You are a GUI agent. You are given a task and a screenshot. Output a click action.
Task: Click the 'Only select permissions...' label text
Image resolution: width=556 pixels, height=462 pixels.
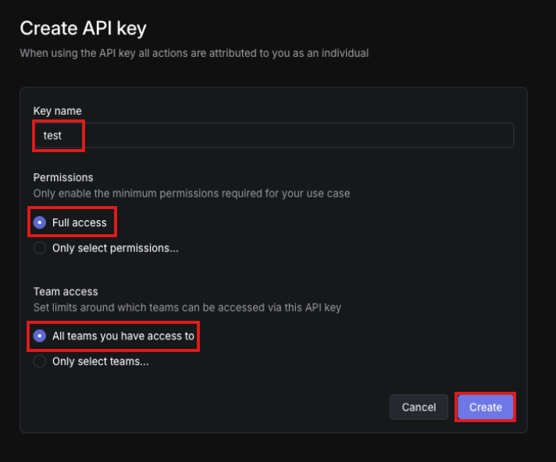(115, 248)
